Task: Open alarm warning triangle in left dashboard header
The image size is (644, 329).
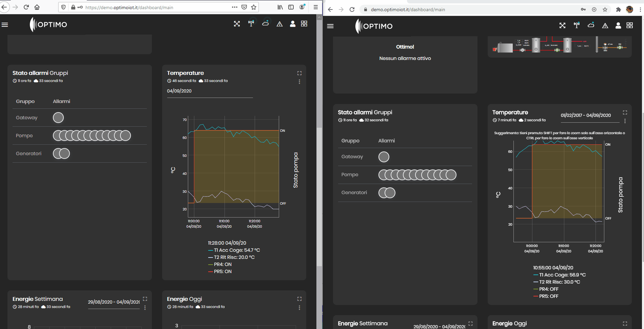Action: 279,24
